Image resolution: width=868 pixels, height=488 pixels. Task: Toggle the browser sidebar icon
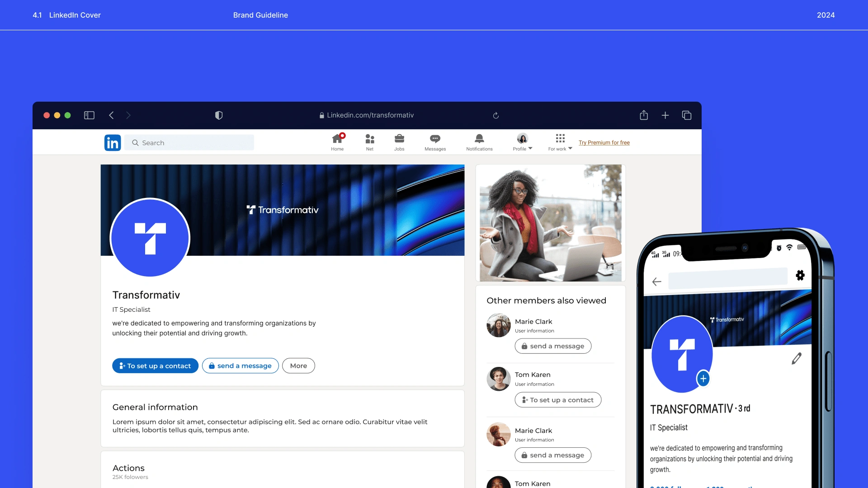click(89, 115)
